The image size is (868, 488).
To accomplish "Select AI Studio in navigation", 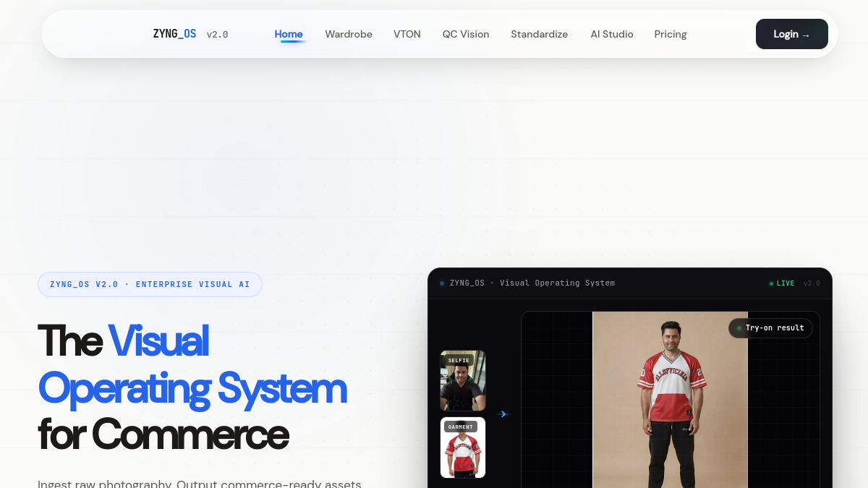I will 612,34.
